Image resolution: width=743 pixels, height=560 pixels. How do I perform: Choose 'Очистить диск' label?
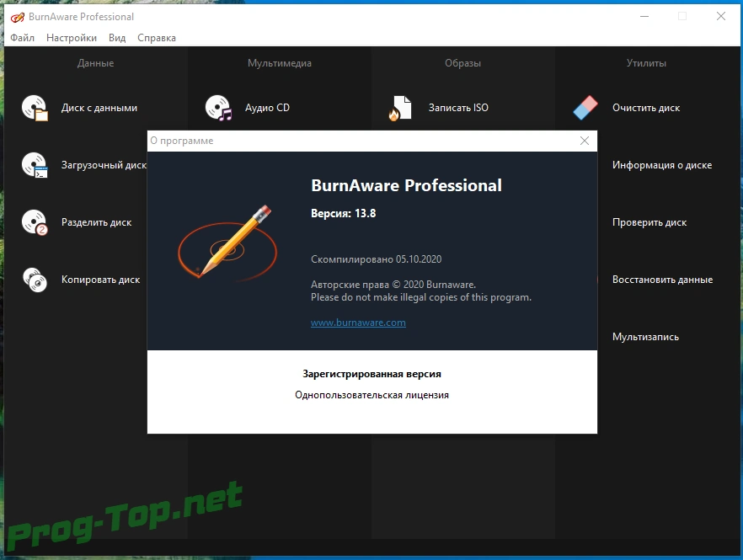[x=646, y=108]
